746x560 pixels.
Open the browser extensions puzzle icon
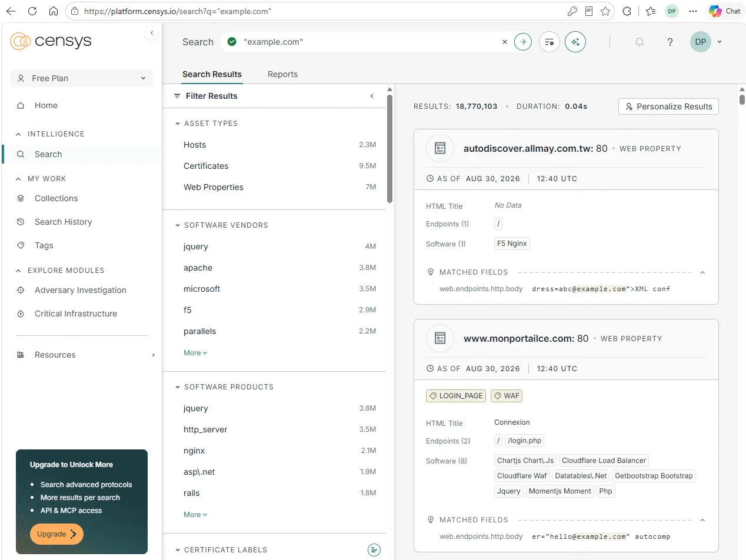[x=627, y=11]
